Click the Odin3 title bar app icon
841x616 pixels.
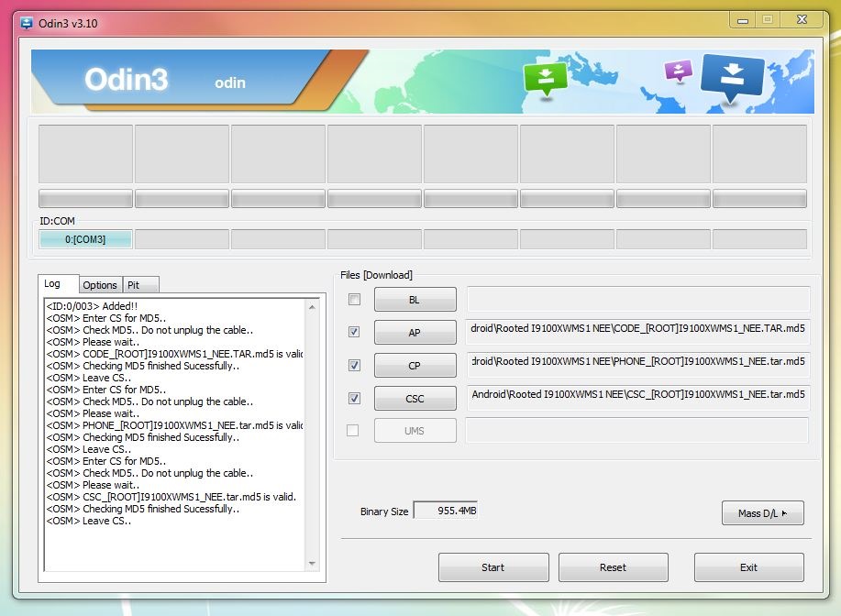point(27,24)
